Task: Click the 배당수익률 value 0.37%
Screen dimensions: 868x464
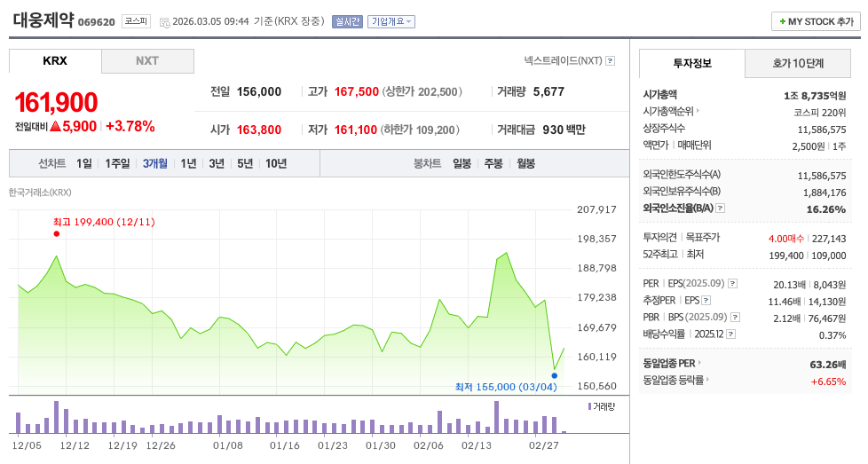Action: [832, 335]
